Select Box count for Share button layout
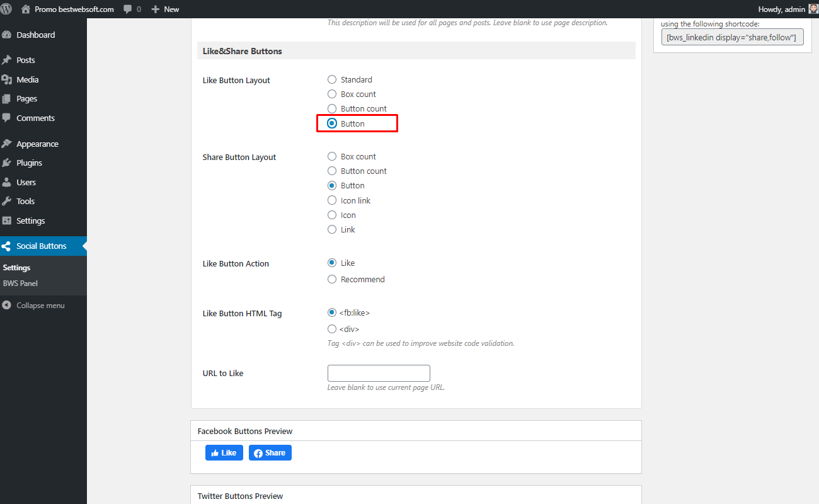This screenshot has height=504, width=819. [332, 156]
